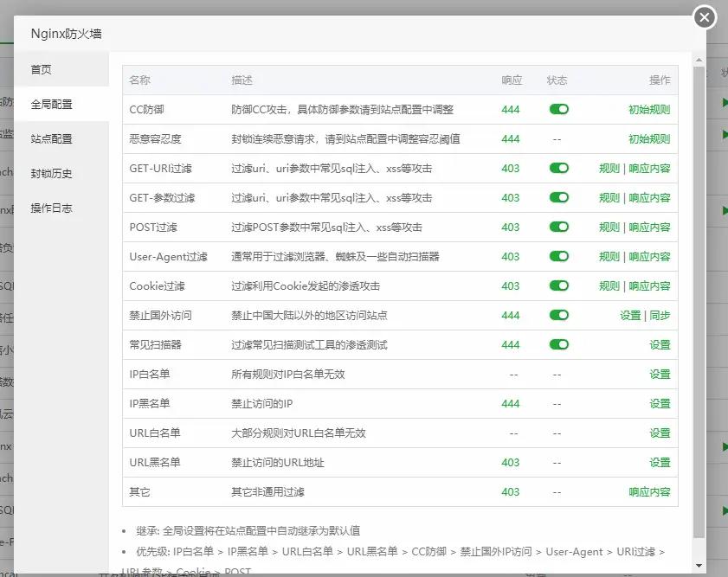Toggle the CC防御 switch
Image resolution: width=728 pixels, height=577 pixels.
[x=558, y=110]
